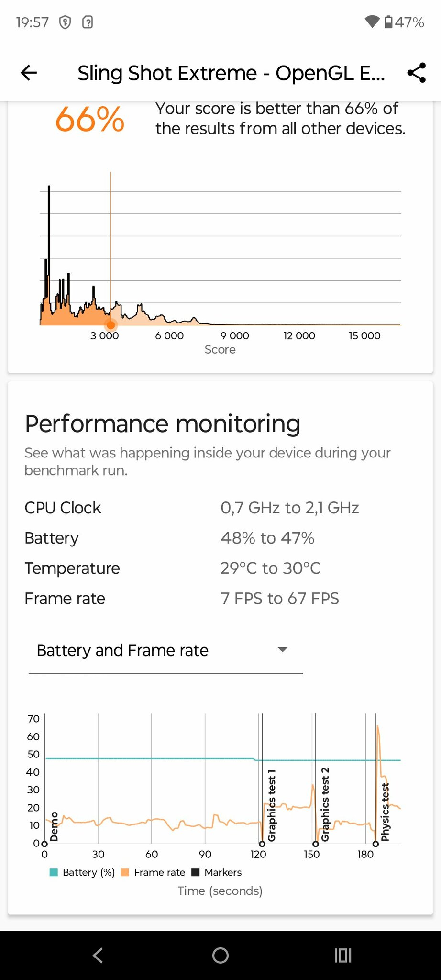
Task: Toggle Markers series in chart legend
Action: point(216,872)
